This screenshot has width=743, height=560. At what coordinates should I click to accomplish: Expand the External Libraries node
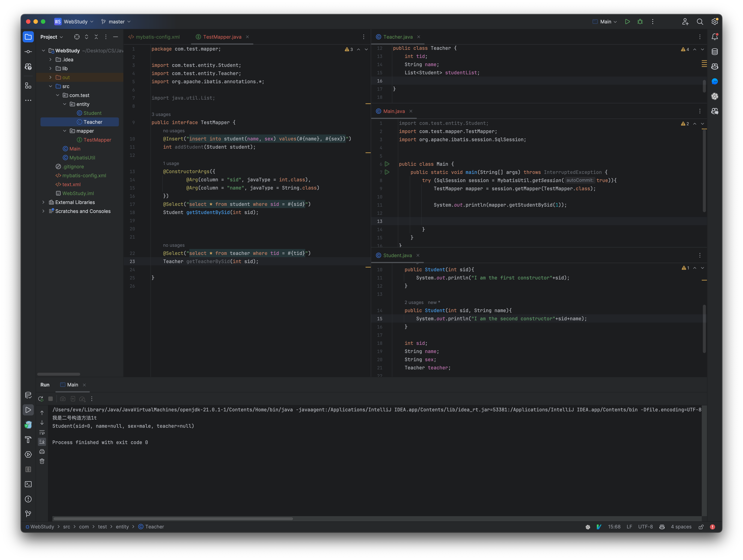(43, 202)
